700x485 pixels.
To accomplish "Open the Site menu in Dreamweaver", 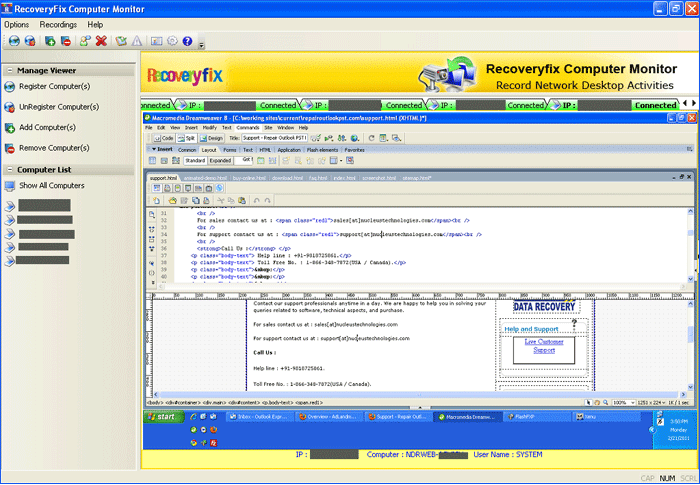I will click(x=268, y=128).
